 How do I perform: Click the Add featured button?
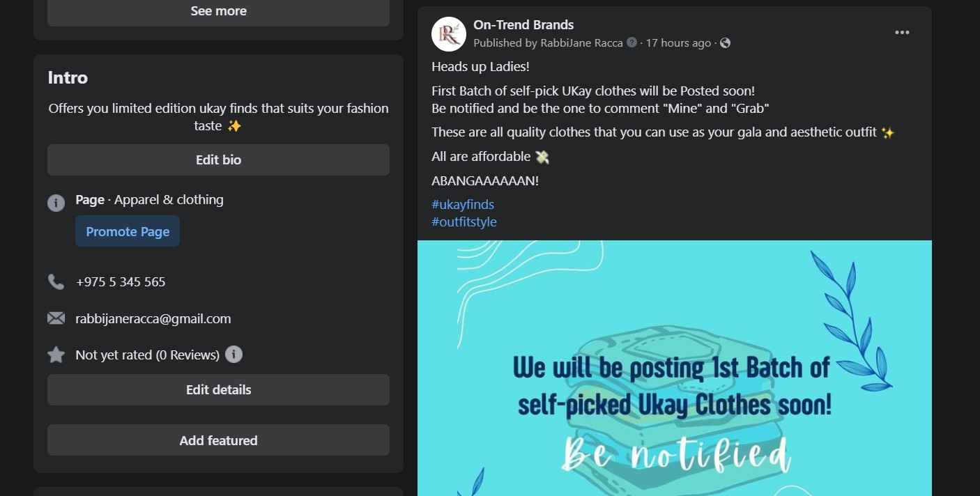point(218,440)
